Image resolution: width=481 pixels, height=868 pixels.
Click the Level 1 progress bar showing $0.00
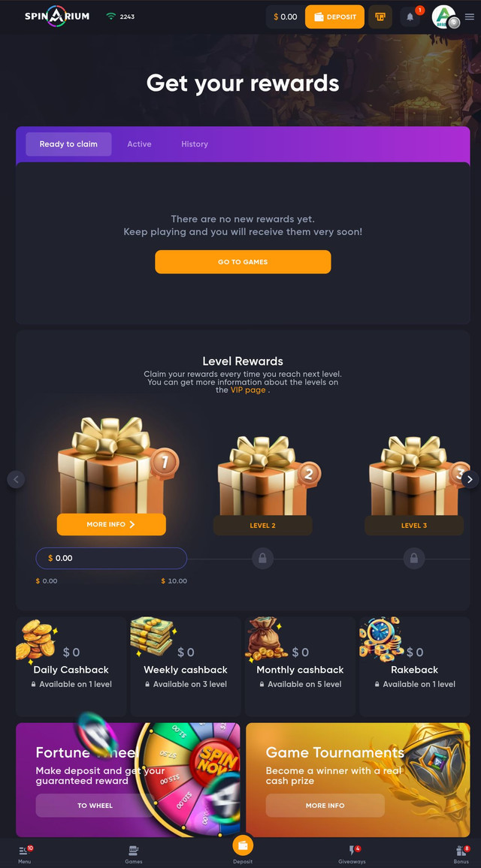(x=111, y=558)
